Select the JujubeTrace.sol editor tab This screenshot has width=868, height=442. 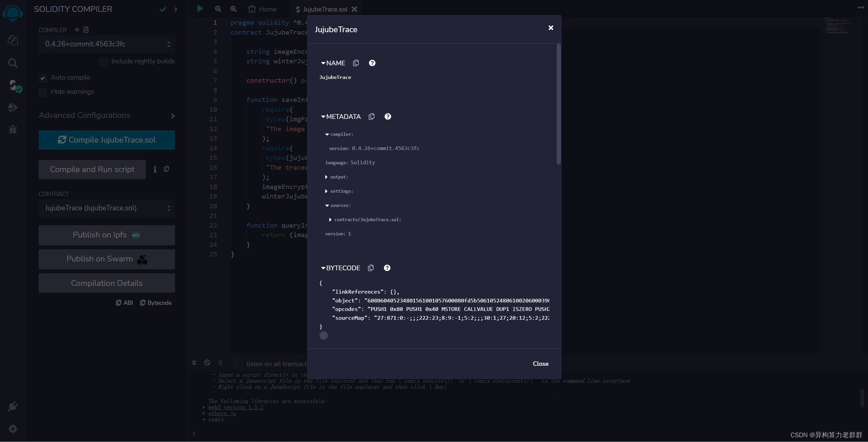[325, 9]
